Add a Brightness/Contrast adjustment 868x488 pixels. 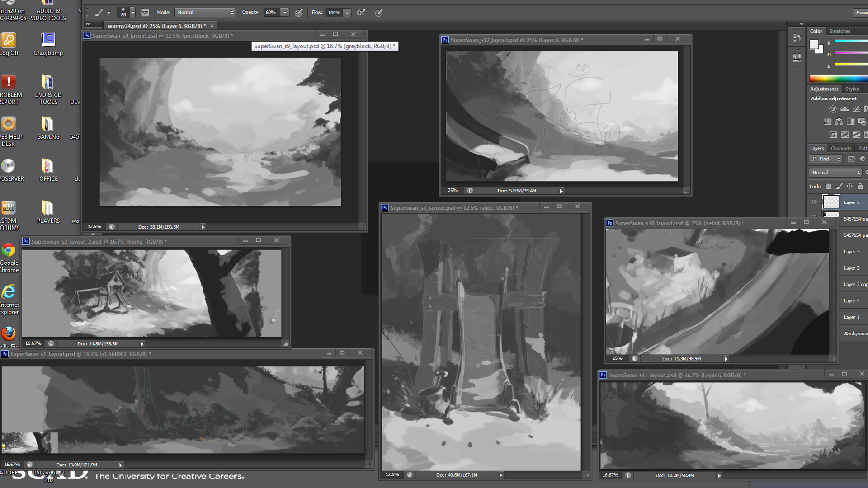[833, 109]
